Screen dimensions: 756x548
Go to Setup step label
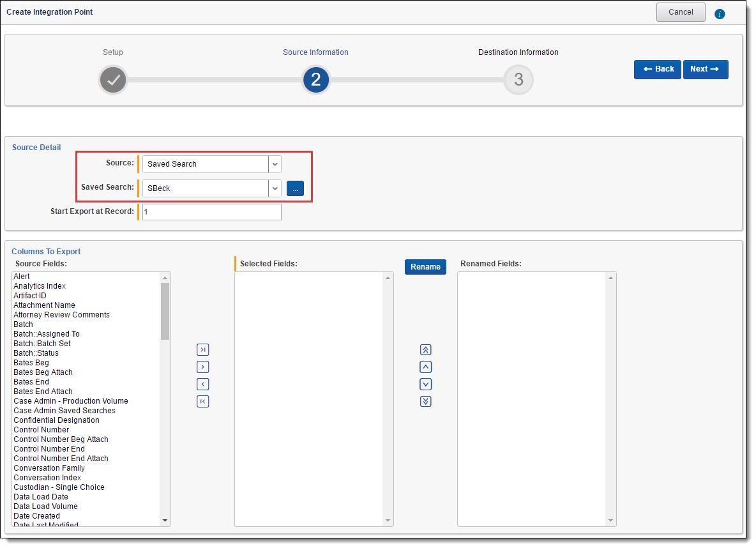[113, 52]
